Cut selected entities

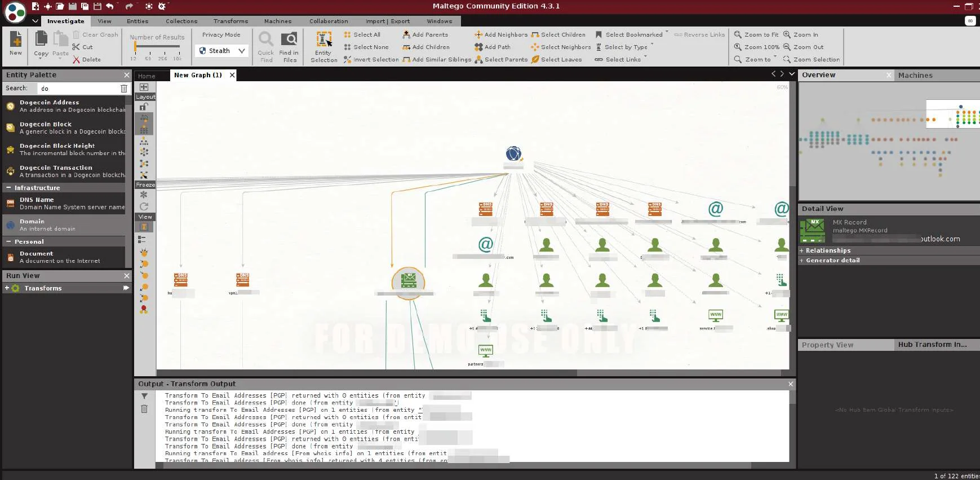[x=82, y=47]
